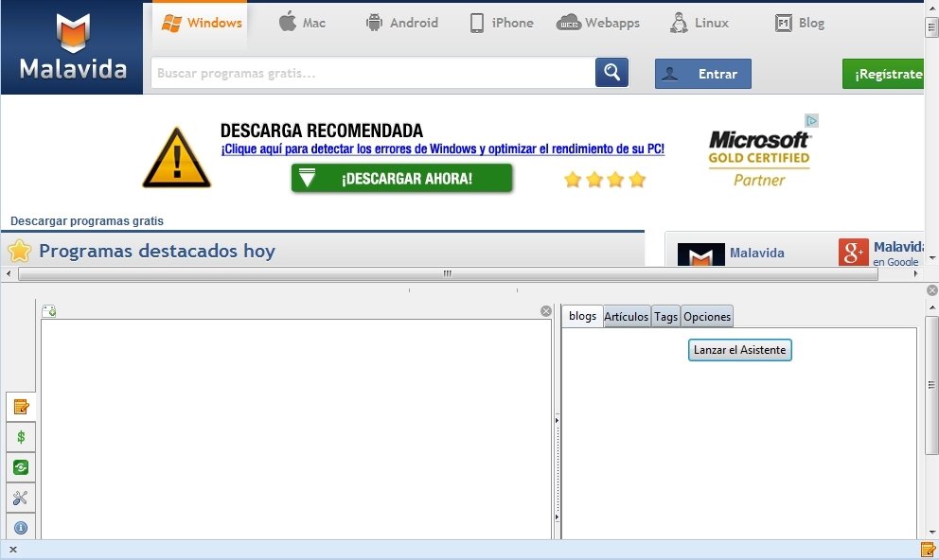939x560 pixels.
Task: Click the Microsoft Gold Certified Partner badge
Action: (759, 159)
